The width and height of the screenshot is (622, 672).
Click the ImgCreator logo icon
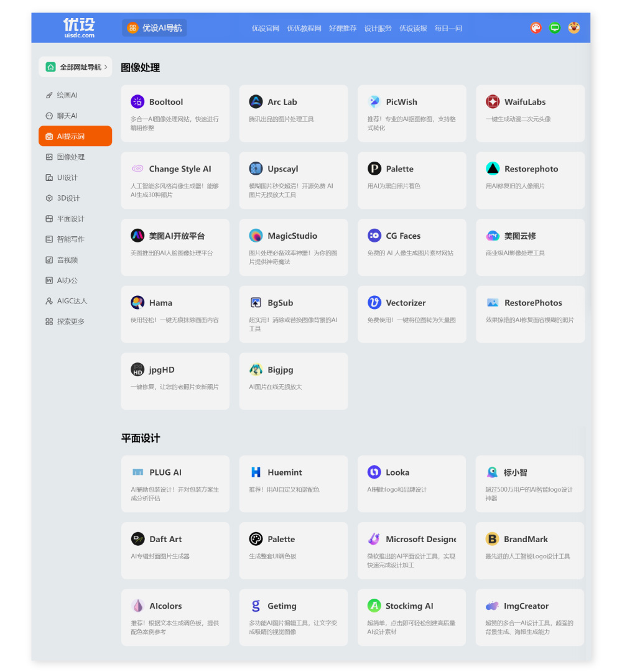492,605
